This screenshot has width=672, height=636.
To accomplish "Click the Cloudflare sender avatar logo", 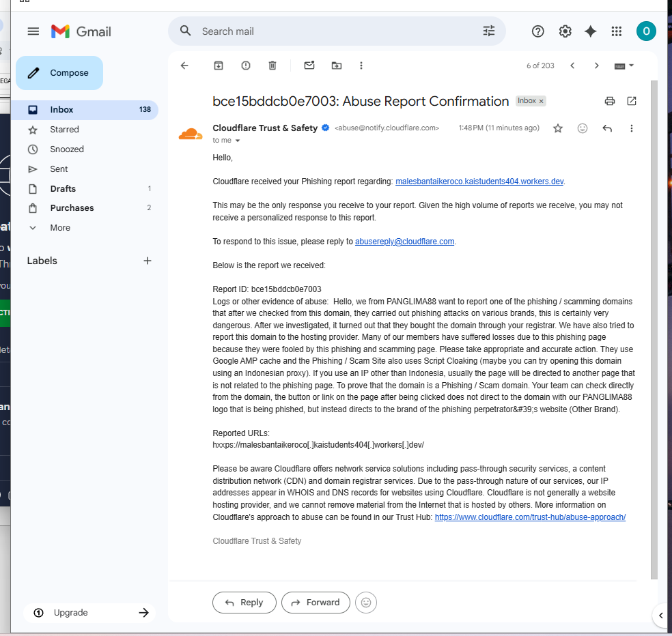I will [x=191, y=134].
